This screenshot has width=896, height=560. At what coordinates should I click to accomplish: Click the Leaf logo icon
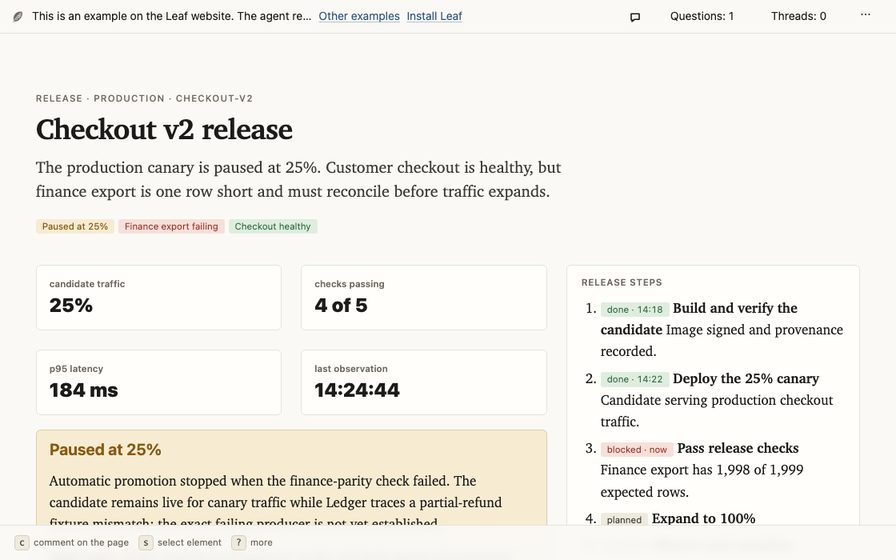pyautogui.click(x=18, y=17)
